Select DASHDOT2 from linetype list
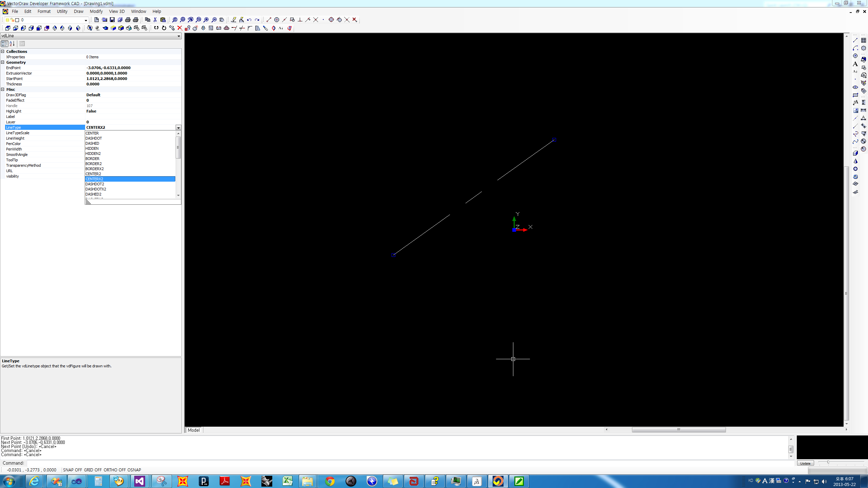This screenshot has width=868, height=488. click(x=95, y=184)
